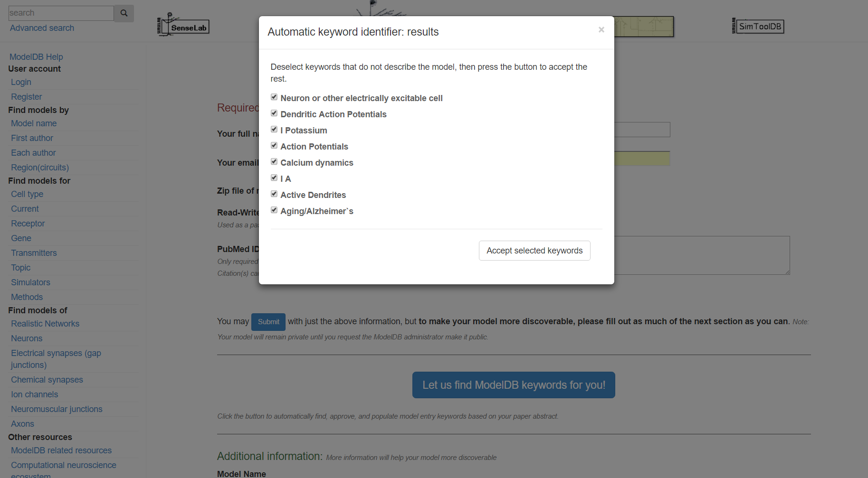Select Ion channels in sidebar
This screenshot has width=868, height=478.
[x=34, y=394]
